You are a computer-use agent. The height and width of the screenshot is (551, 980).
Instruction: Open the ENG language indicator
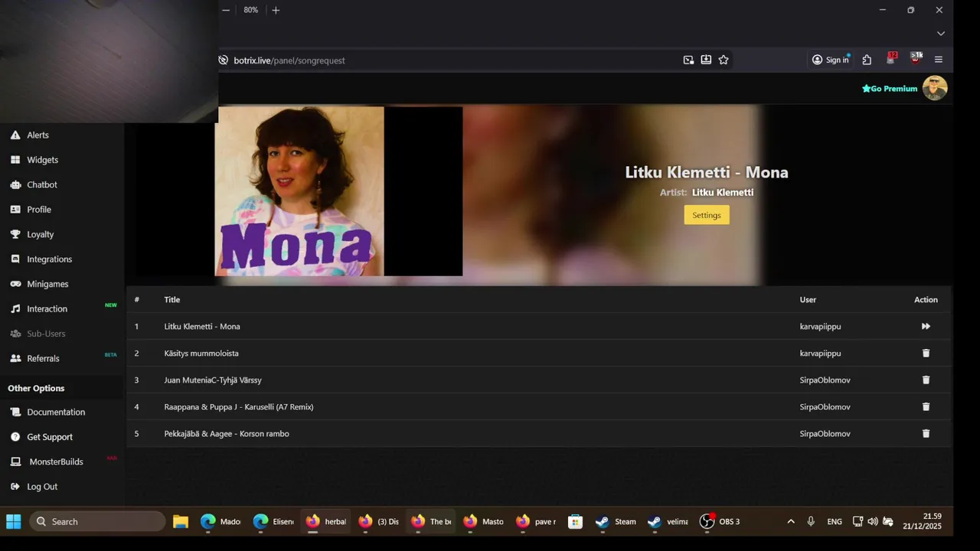pyautogui.click(x=835, y=521)
